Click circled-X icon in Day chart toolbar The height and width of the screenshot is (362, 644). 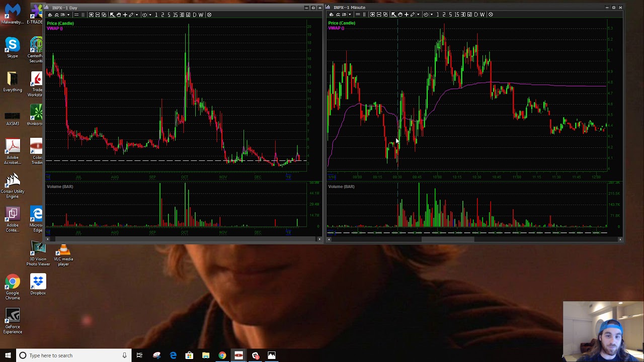tap(209, 15)
